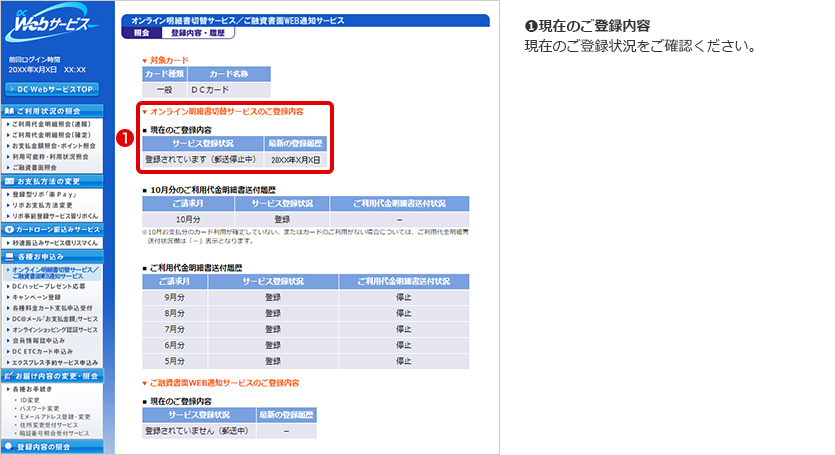
Task: Open お支払金額照会・ポイント照会 link
Action: point(56,146)
